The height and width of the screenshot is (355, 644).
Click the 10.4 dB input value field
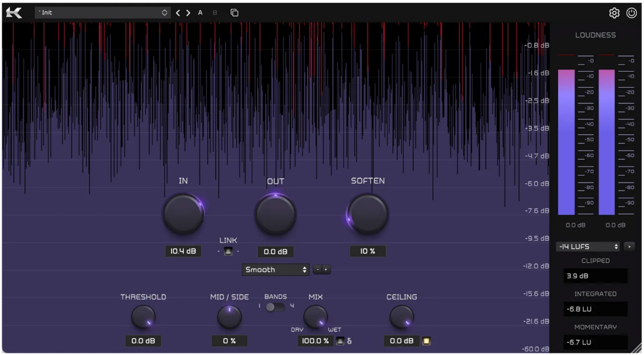pos(183,251)
